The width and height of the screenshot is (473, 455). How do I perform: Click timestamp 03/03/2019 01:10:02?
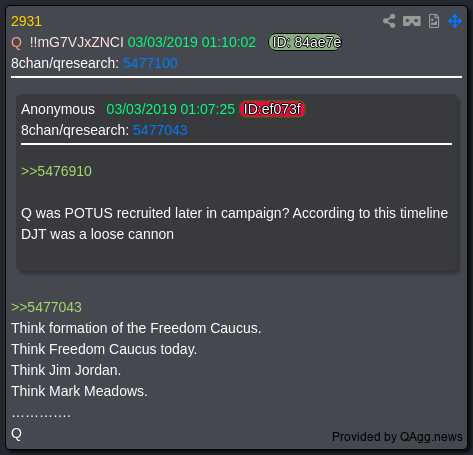[192, 42]
